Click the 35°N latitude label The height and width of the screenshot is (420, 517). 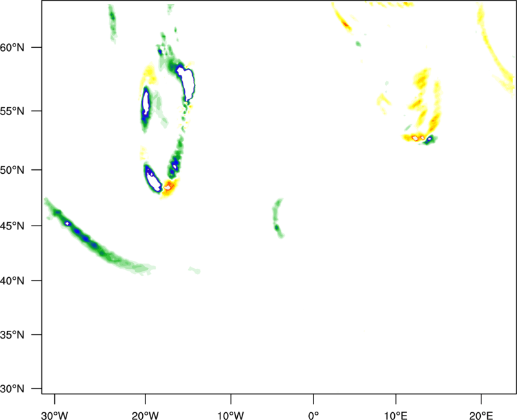pos(12,335)
